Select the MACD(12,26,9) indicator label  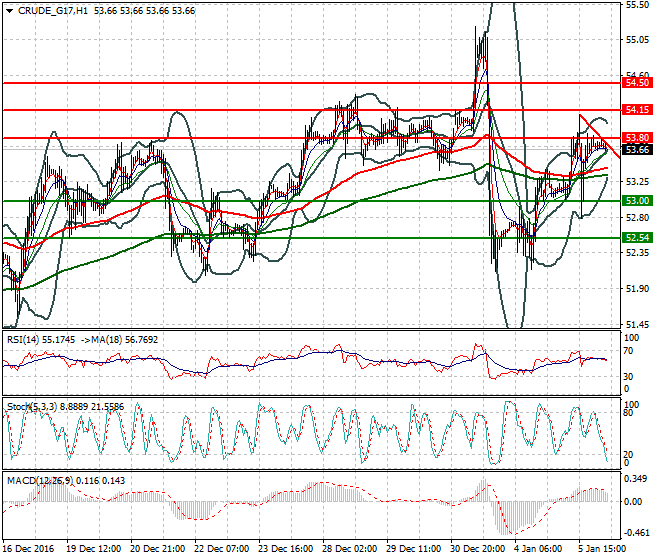click(40, 480)
